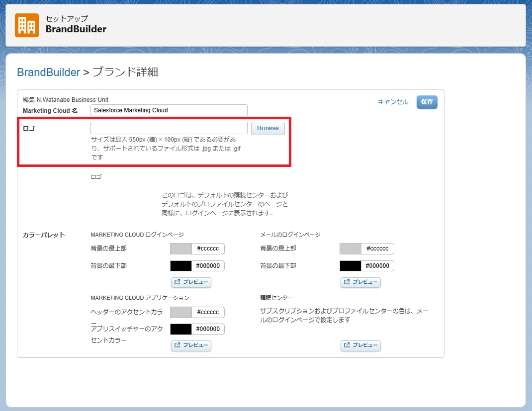Screen dimensions: 532x411
Task: Click the 購読センター heading
Action: pyautogui.click(x=276, y=298)
